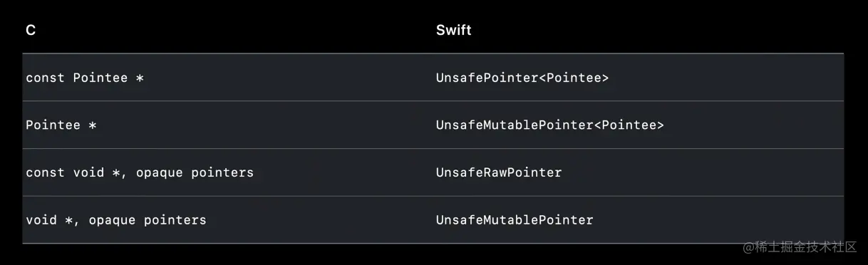Click the Swift column header

click(453, 31)
